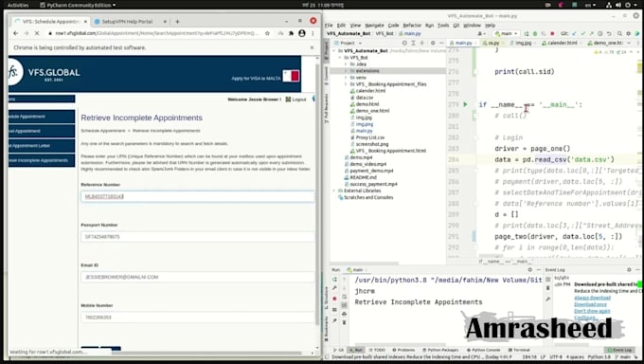Open Chrome's three-dot menu
This screenshot has width=644, height=364.
click(313, 33)
